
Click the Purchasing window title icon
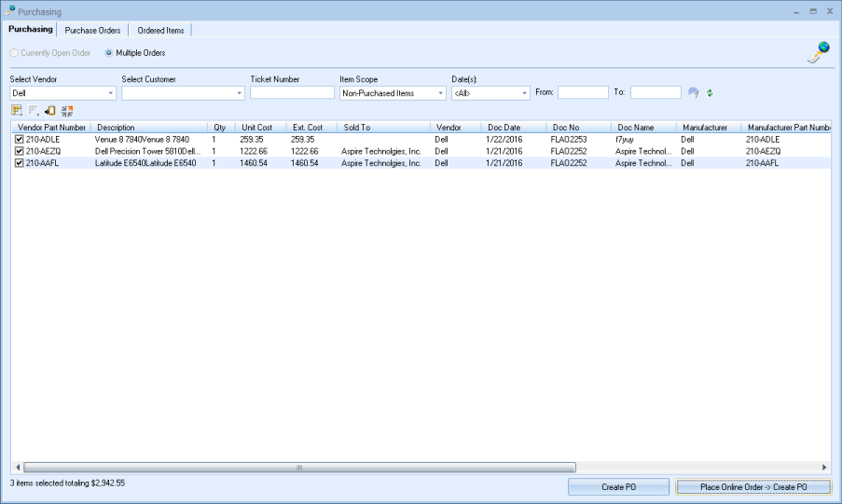[10, 10]
